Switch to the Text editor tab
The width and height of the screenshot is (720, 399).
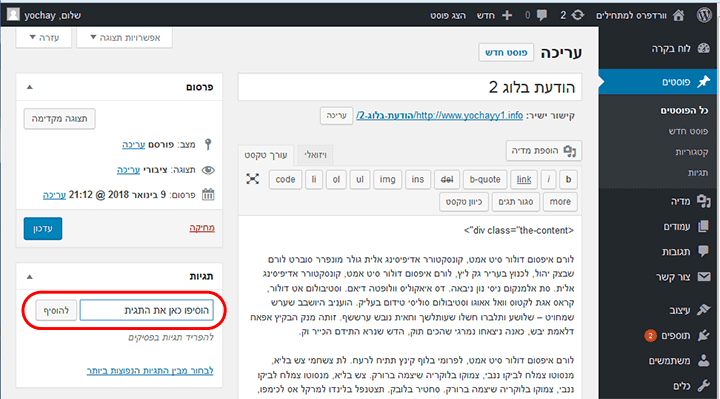point(266,155)
